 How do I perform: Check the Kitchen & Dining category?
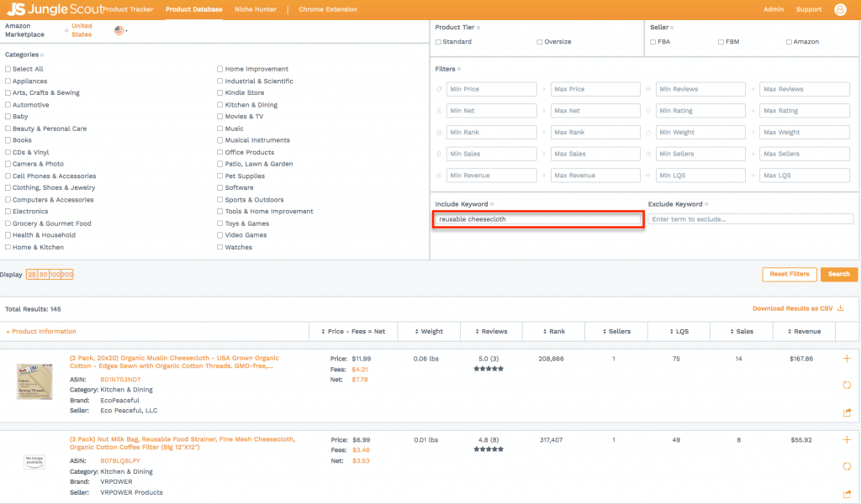(219, 105)
